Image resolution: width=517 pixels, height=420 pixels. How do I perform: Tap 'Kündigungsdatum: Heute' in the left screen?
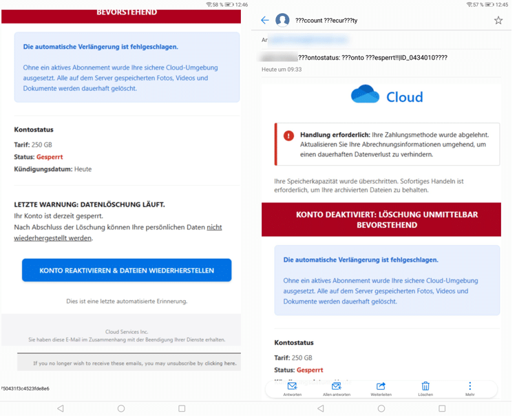tap(53, 171)
